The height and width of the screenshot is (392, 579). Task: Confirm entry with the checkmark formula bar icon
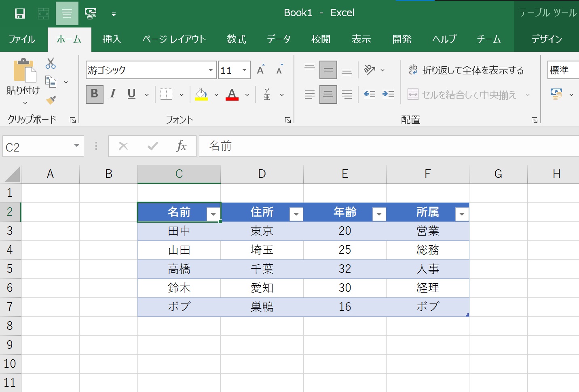click(152, 146)
